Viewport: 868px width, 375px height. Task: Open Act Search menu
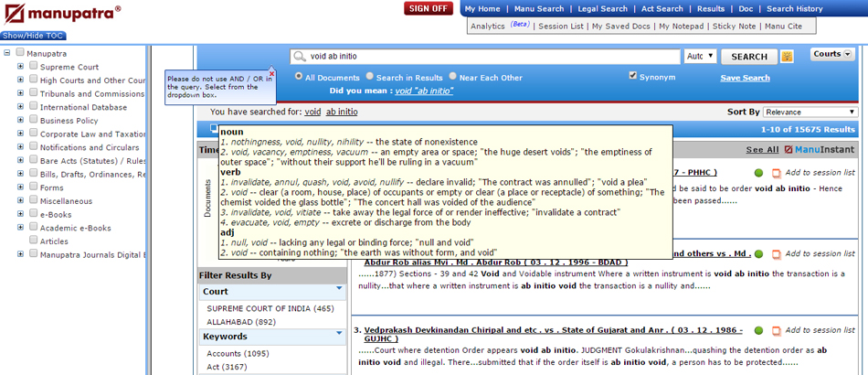pos(662,9)
